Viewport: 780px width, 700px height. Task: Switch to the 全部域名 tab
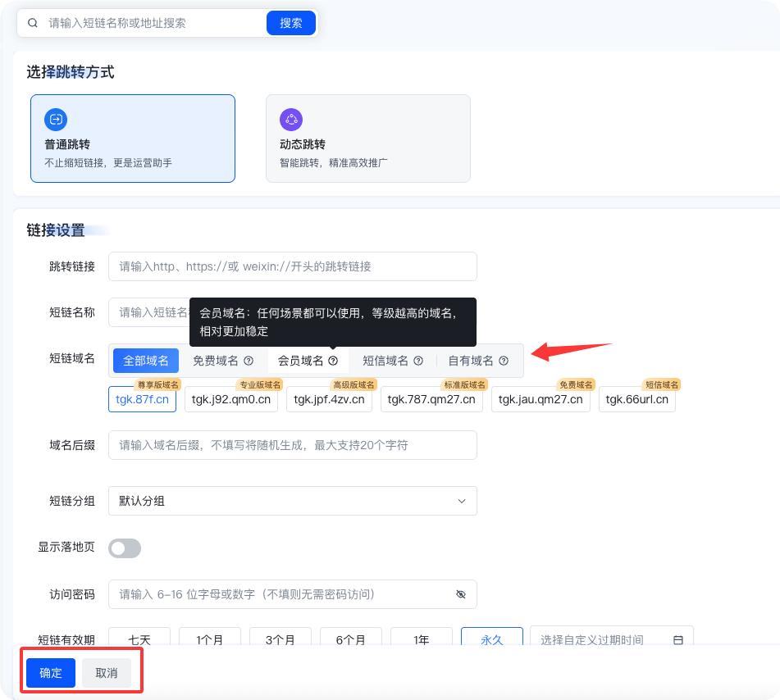[146, 361]
